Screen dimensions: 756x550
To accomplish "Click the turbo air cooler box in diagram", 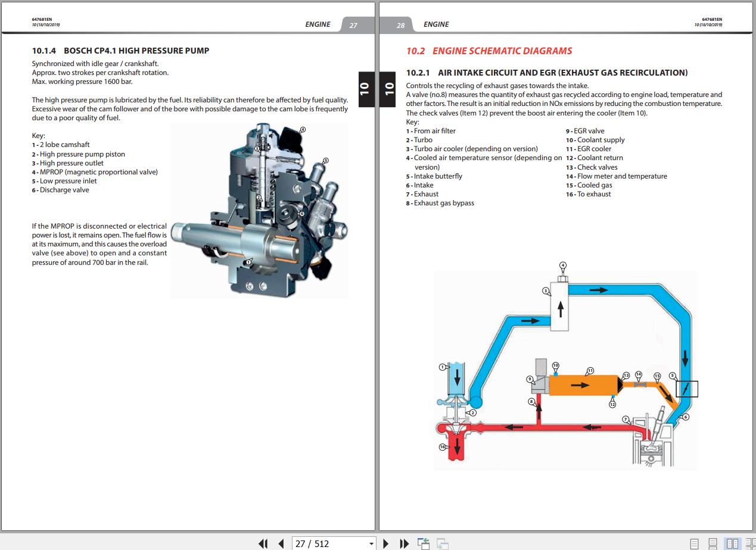I will click(560, 307).
